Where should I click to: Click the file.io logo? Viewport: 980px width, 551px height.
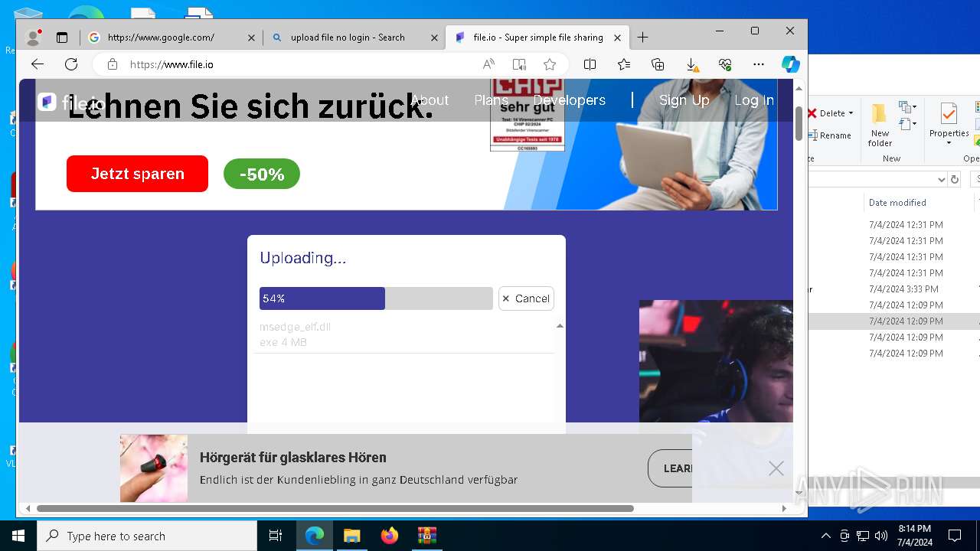click(70, 103)
